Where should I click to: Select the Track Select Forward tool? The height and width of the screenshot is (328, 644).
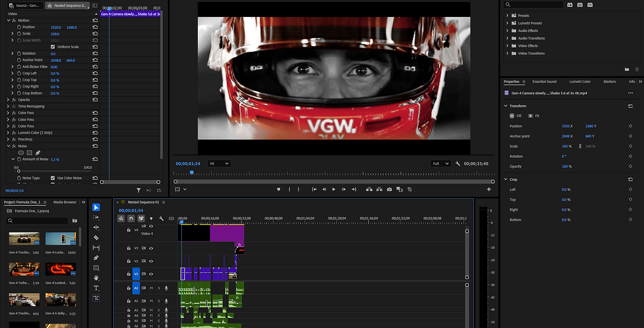pyautogui.click(x=96, y=218)
